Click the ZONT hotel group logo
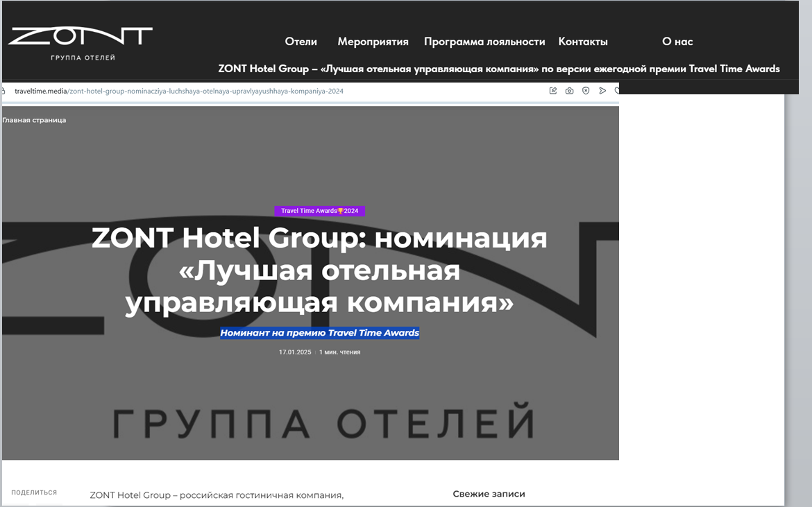The height and width of the screenshot is (507, 812). coord(81,44)
